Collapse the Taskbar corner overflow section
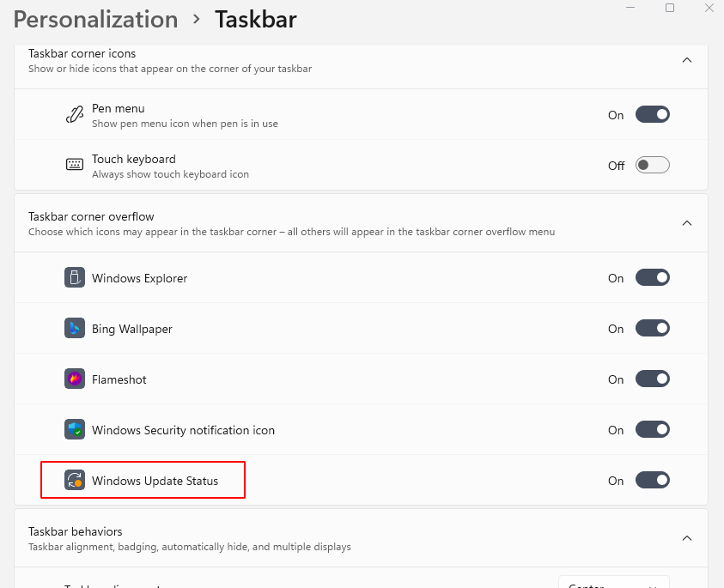Screen dimensions: 724x588 tap(687, 223)
